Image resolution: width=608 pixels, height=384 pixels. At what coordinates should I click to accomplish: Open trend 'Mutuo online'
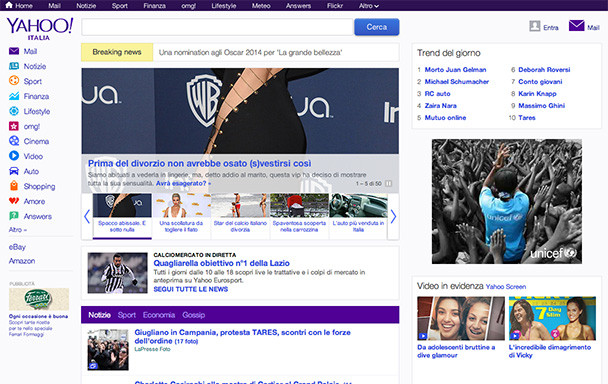click(x=445, y=118)
